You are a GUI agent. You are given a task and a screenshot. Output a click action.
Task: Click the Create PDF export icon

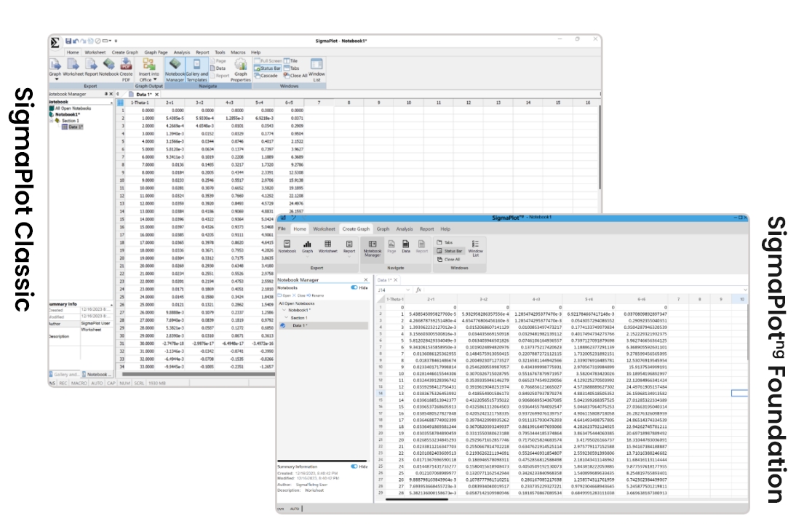pyautogui.click(x=125, y=65)
